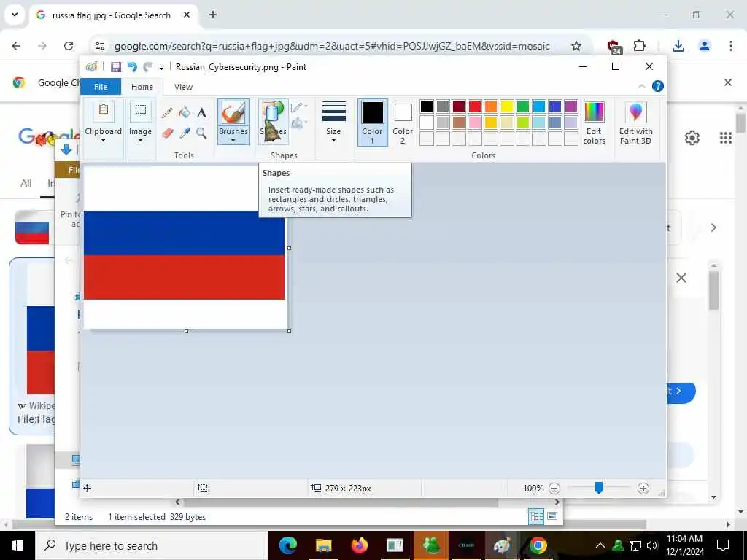
Task: Switch to the Home ribbon tab
Action: coord(142,87)
